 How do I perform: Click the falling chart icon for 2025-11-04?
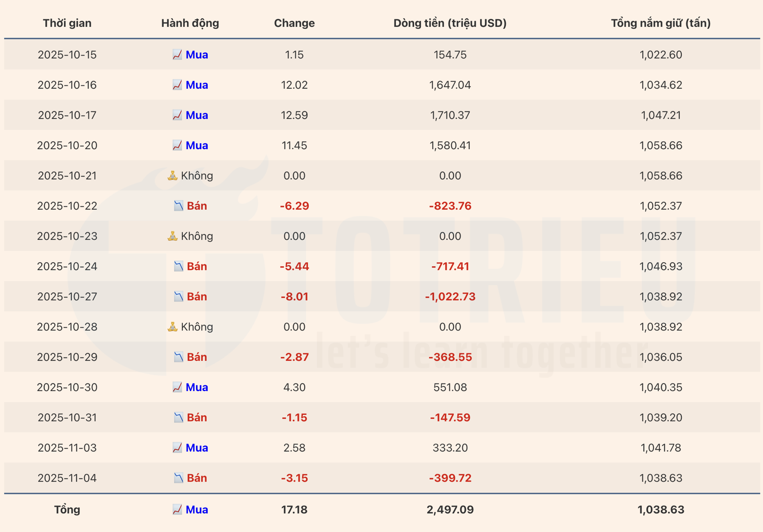point(179,478)
